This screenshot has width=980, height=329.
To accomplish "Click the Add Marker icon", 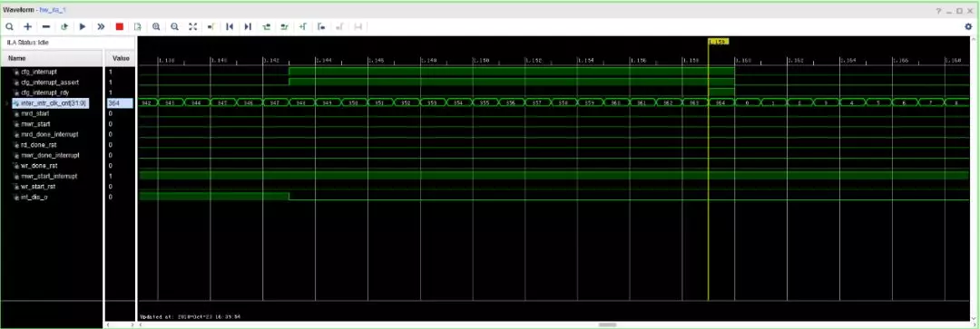I will (303, 27).
